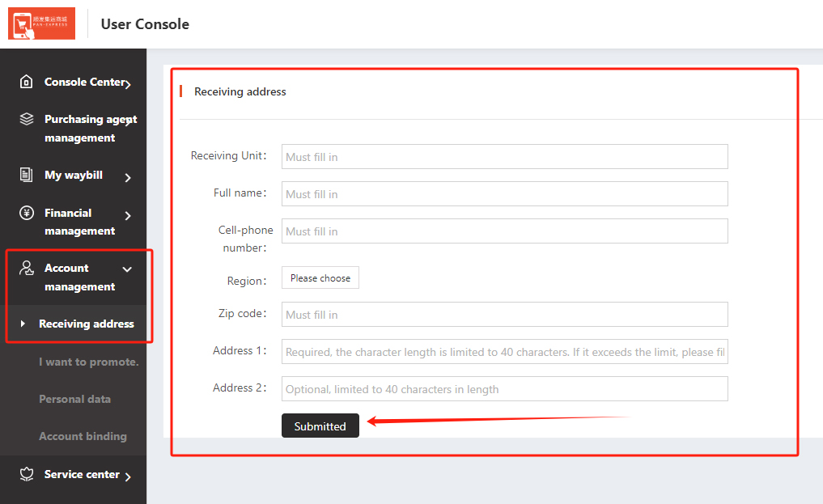Open the My waybill menu
Screen dimensions: 823x504
click(x=74, y=176)
